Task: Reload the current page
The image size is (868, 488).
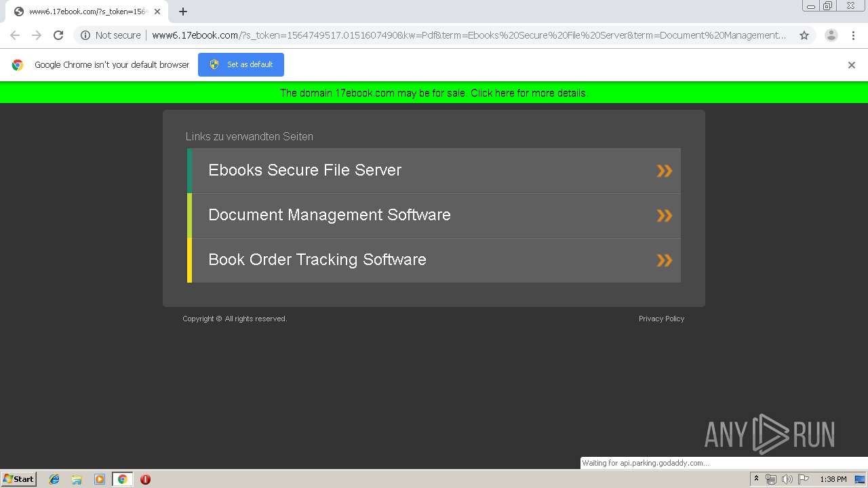Action: point(58,35)
